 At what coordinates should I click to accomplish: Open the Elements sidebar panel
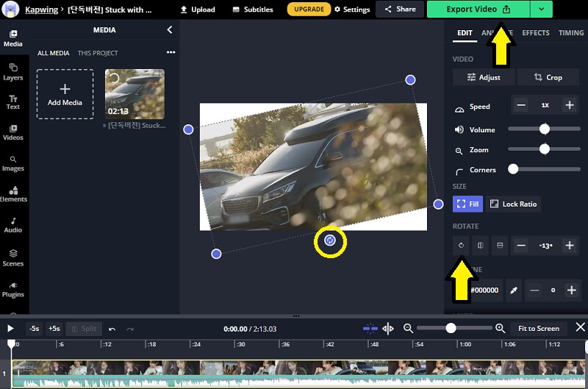point(13,193)
